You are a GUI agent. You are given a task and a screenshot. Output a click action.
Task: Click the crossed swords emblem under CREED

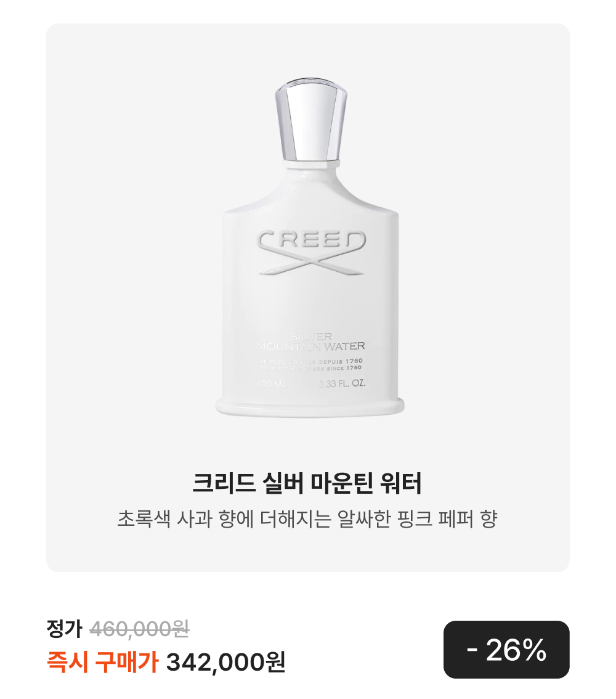point(311,263)
